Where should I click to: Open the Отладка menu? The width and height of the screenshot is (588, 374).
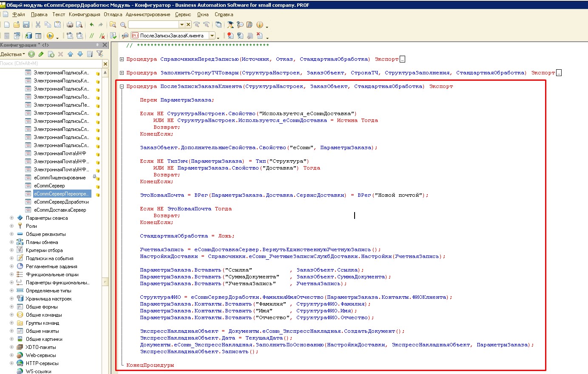[113, 14]
